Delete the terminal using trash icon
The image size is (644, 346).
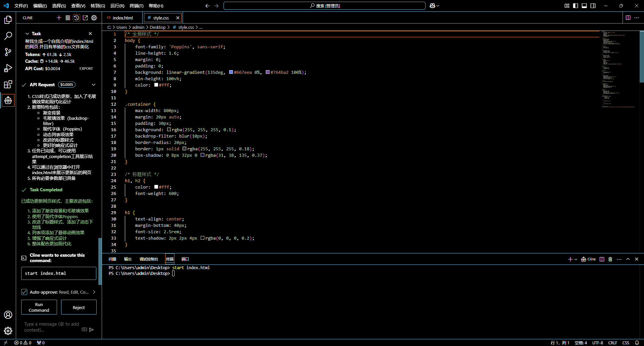click(610, 259)
